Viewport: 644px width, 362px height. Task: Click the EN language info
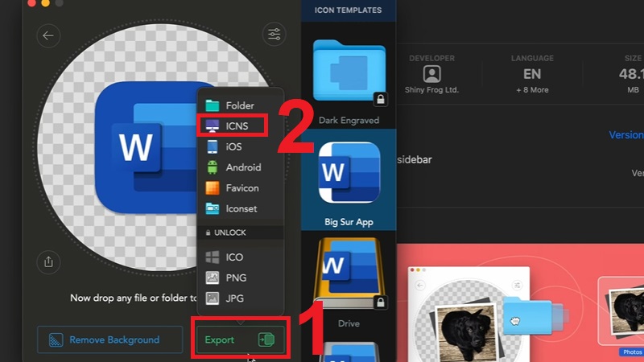point(532,74)
